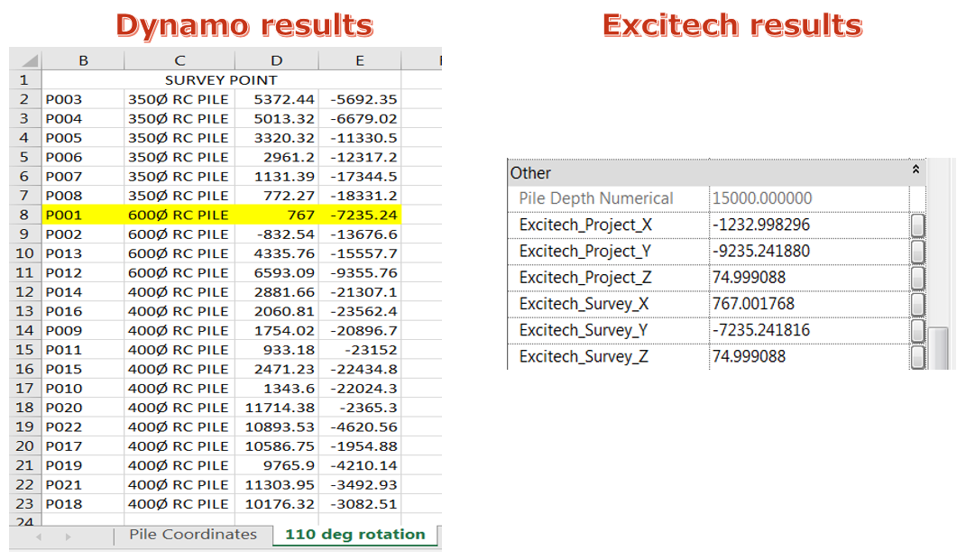The image size is (966, 560).
Task: Click the small button beside Excitech_Project_X value
Action: click(917, 225)
